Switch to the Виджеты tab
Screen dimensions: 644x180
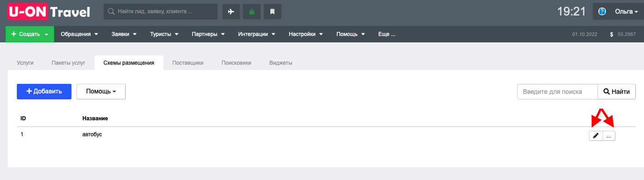tap(281, 63)
